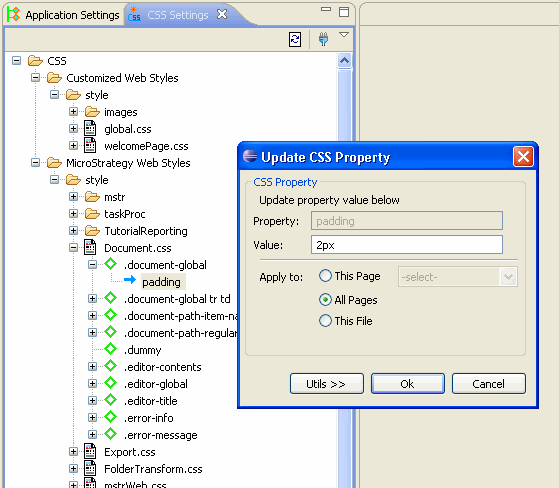
Task: Expand the .editor-contents style node
Action: pos(92,366)
